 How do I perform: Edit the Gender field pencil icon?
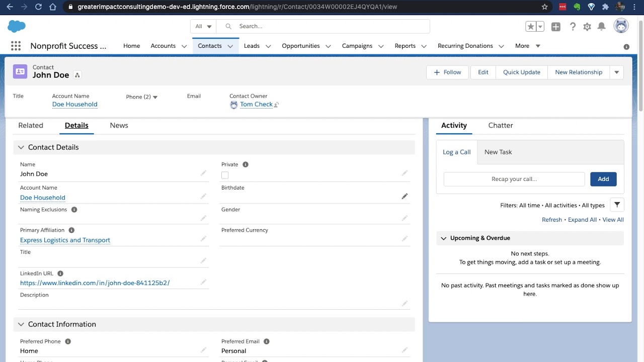coord(405,218)
